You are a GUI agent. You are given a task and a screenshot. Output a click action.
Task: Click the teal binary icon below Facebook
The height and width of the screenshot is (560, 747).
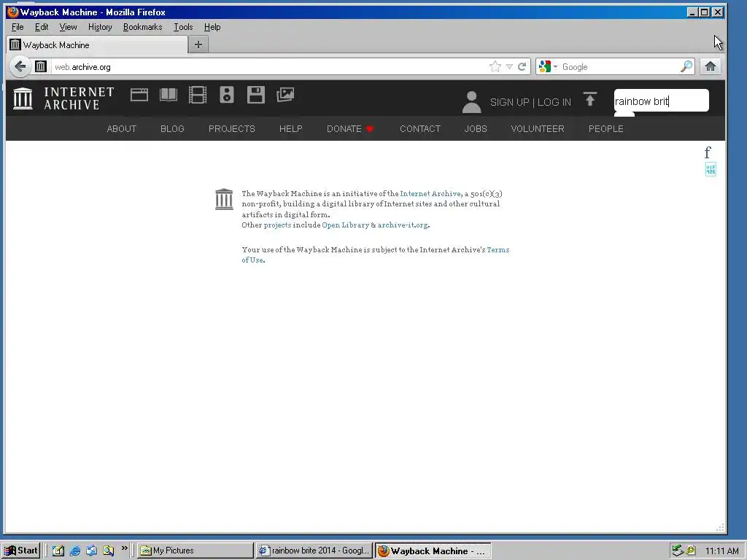[x=711, y=169]
